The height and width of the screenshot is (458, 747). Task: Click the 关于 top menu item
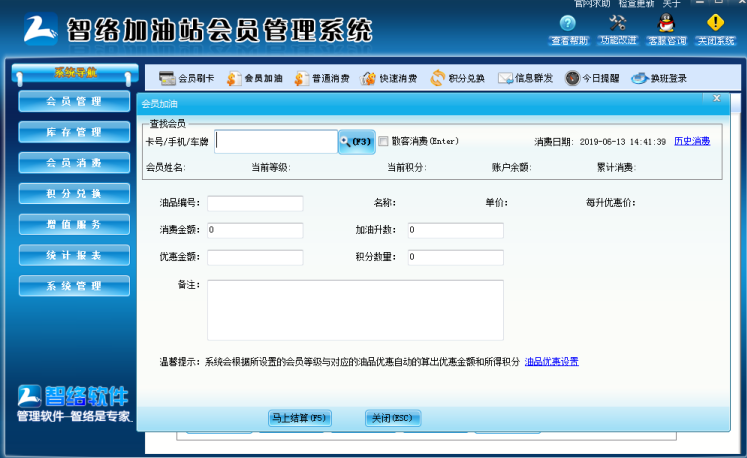[x=671, y=4]
